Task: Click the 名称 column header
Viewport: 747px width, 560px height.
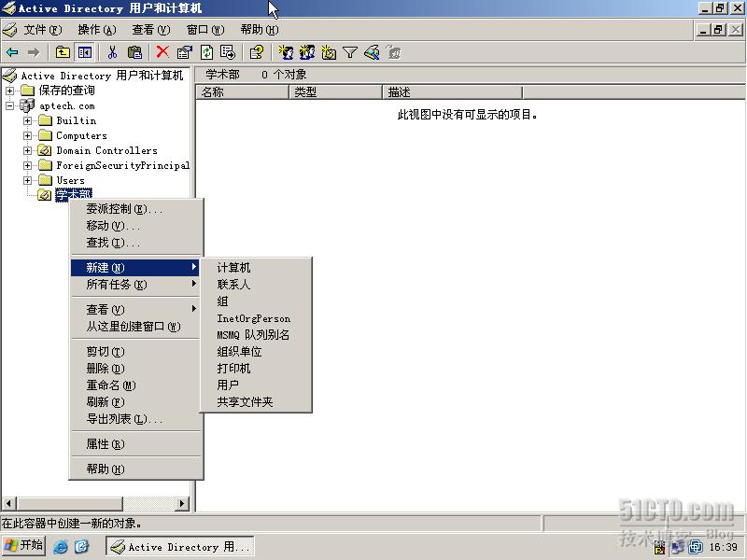Action: (x=243, y=91)
